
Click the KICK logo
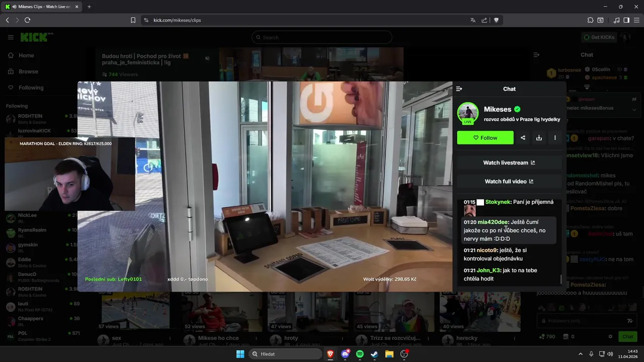37,37
